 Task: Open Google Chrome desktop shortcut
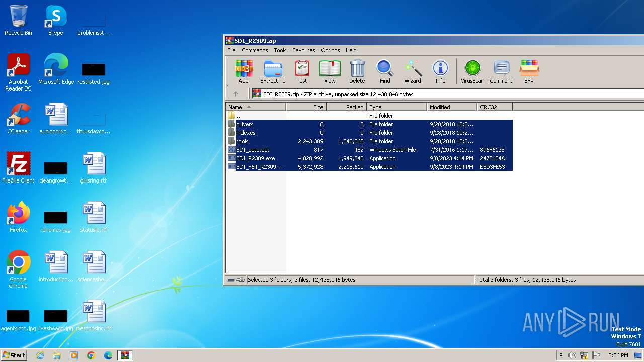[x=18, y=269]
